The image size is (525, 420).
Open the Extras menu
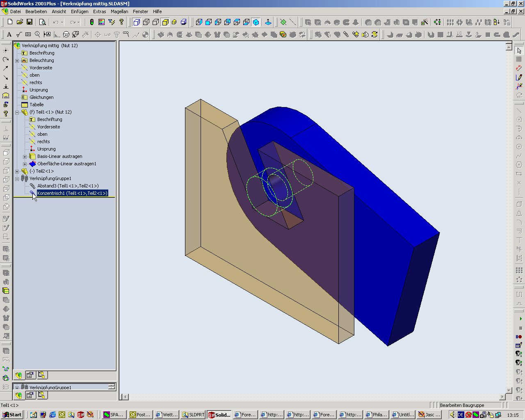[x=99, y=11]
